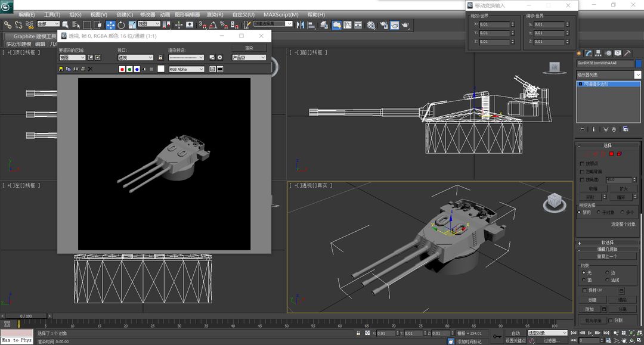Toggle the red channel in render window
This screenshot has width=644, height=345.
(122, 69)
